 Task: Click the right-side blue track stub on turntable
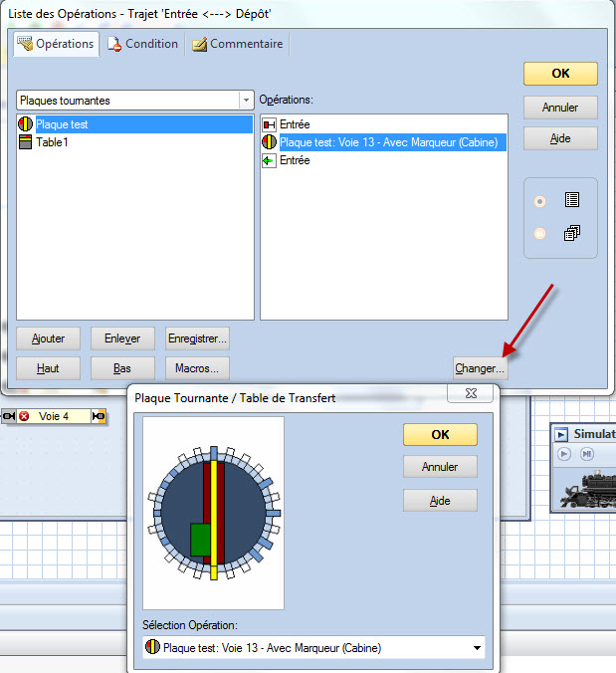pos(274,513)
